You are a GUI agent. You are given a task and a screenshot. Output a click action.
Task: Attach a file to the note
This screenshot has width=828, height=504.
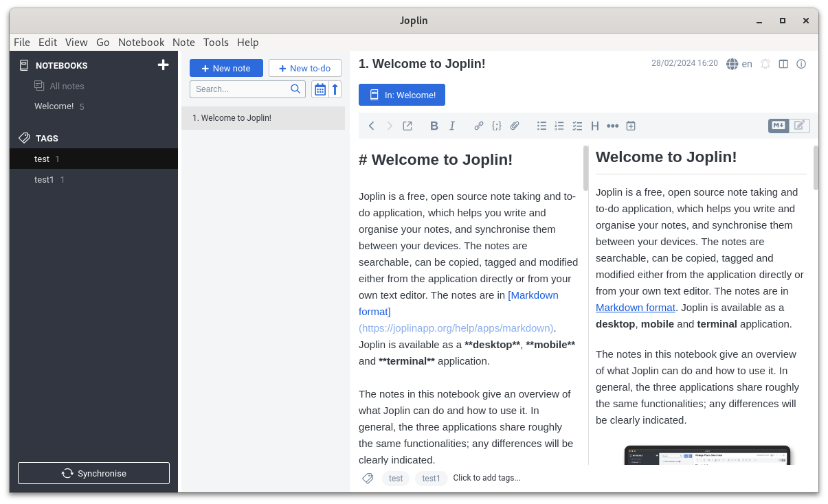(x=515, y=126)
